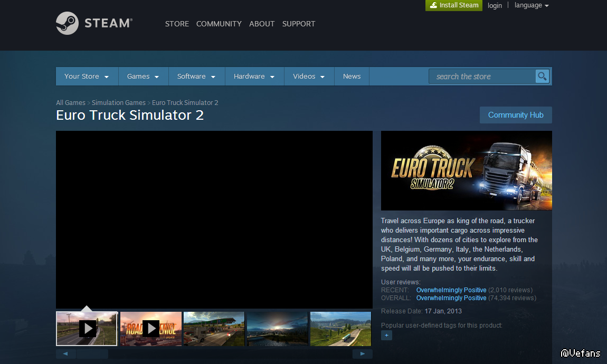607x364 pixels.
Task: Play the Road to Venice video thumbnail
Action: tap(150, 329)
